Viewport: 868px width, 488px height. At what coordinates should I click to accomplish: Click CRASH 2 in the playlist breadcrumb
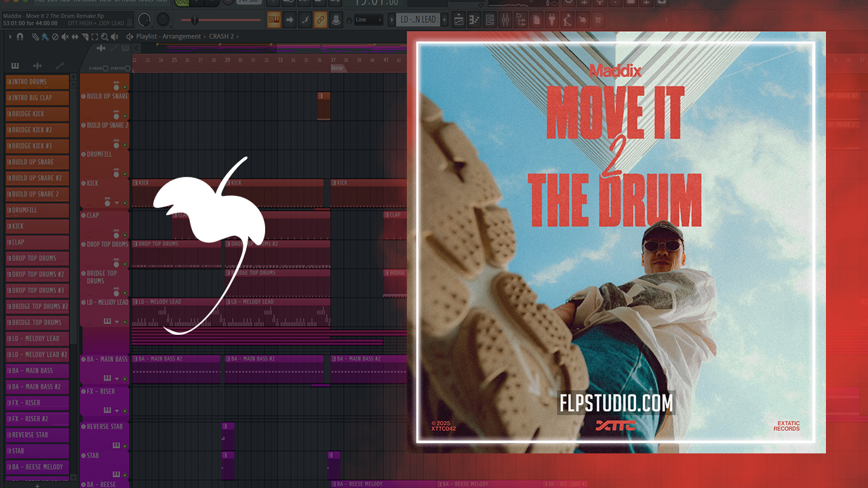click(222, 37)
